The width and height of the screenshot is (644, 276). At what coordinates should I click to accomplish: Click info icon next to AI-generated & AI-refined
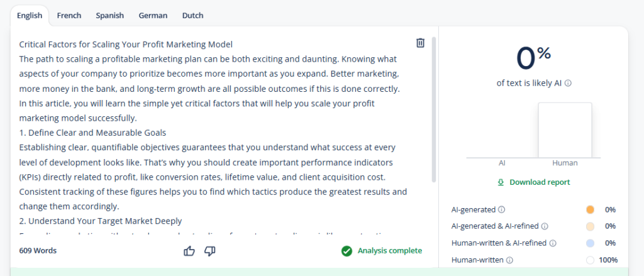(x=545, y=226)
